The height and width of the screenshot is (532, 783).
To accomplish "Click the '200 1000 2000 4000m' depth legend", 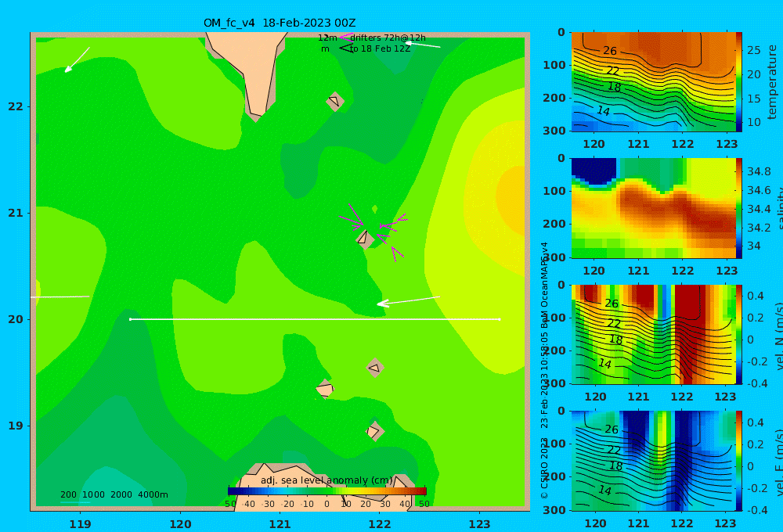I will tap(114, 494).
